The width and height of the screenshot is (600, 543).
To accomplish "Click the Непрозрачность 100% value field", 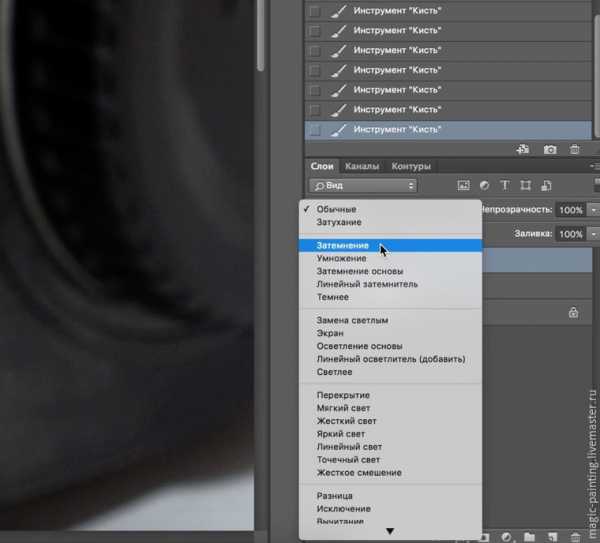I will tap(571, 210).
